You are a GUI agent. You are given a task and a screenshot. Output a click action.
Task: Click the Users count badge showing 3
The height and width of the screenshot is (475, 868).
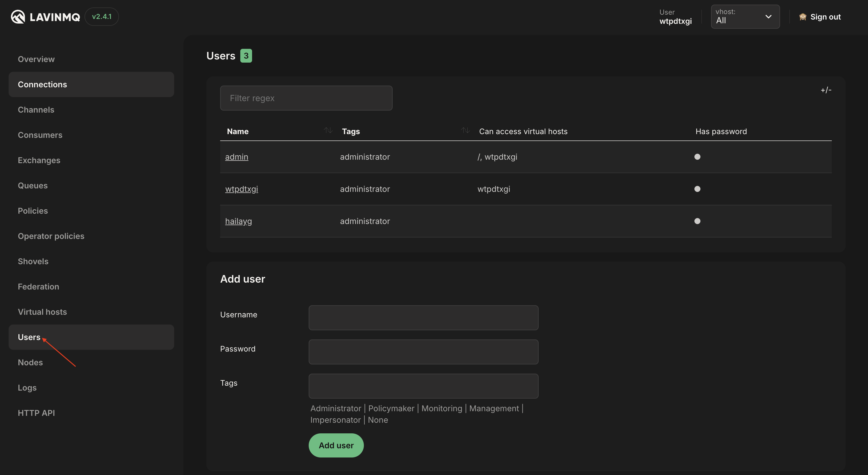(246, 55)
